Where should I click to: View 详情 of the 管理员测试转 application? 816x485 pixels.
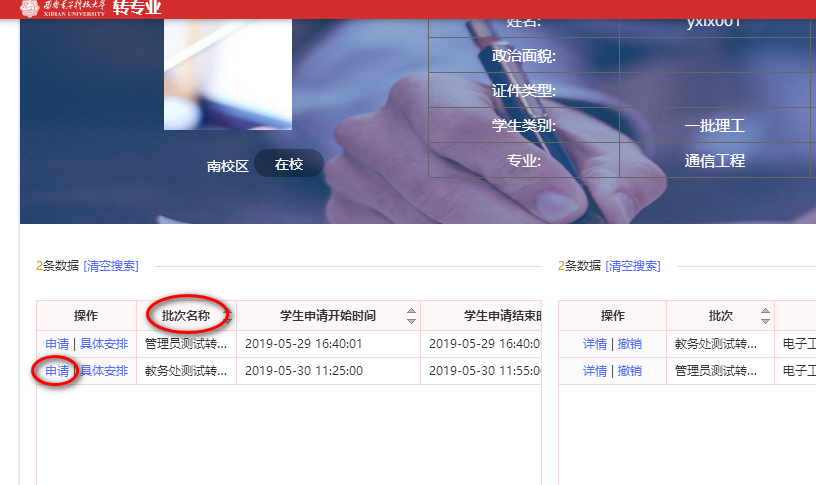(x=595, y=371)
